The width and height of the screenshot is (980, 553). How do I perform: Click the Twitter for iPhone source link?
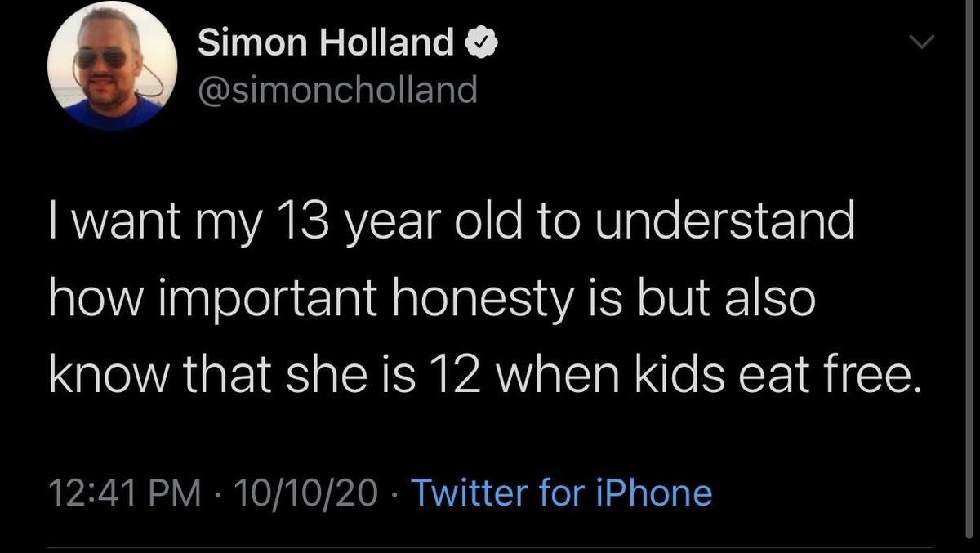(561, 493)
